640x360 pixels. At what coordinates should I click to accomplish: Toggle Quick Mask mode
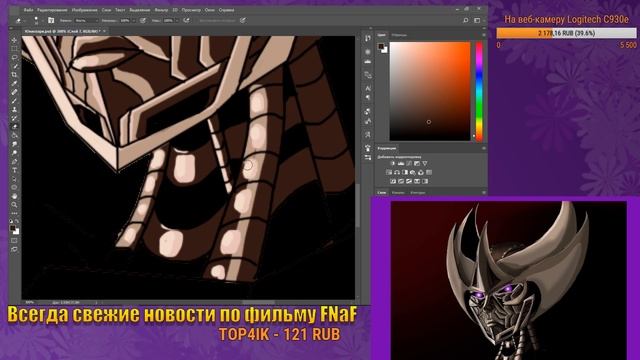tap(14, 240)
